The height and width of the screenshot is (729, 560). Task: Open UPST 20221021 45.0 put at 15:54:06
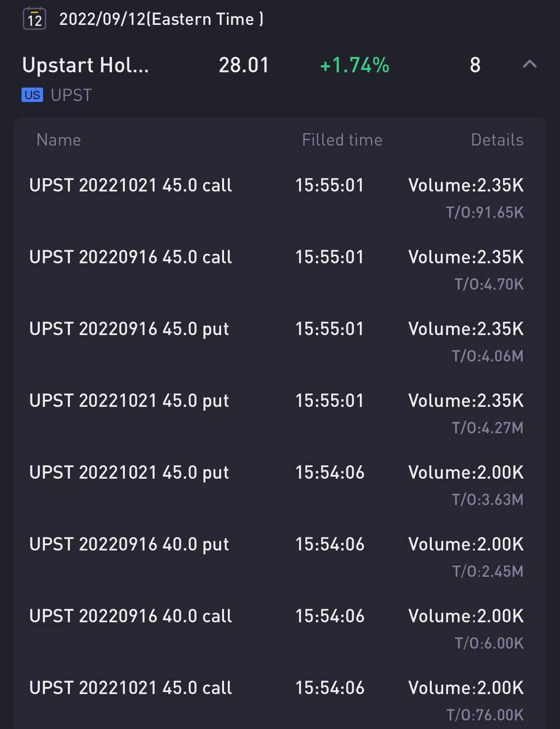[x=129, y=473]
